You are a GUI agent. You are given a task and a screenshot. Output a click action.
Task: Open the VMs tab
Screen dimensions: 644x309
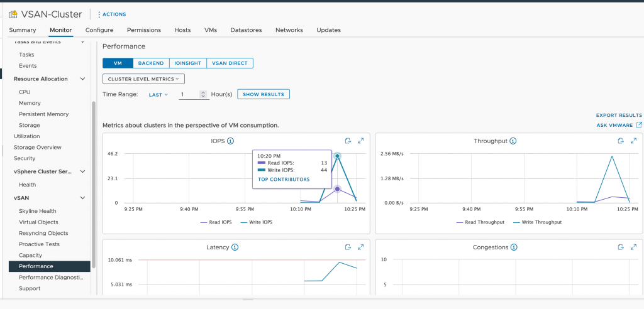pyautogui.click(x=211, y=30)
